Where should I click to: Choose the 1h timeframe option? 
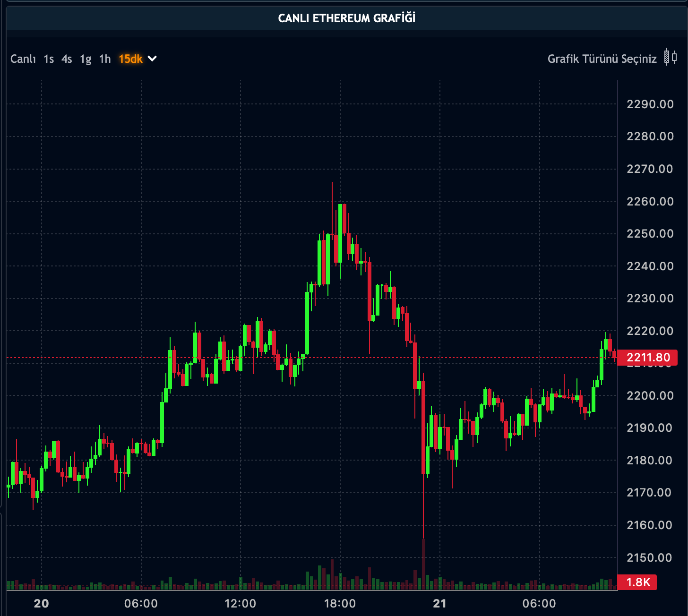coord(105,59)
